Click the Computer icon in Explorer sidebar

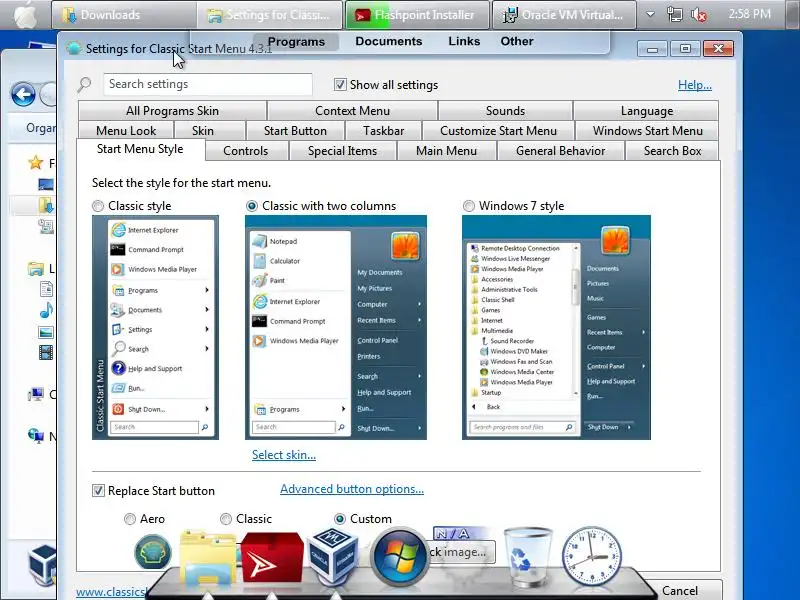(x=36, y=394)
